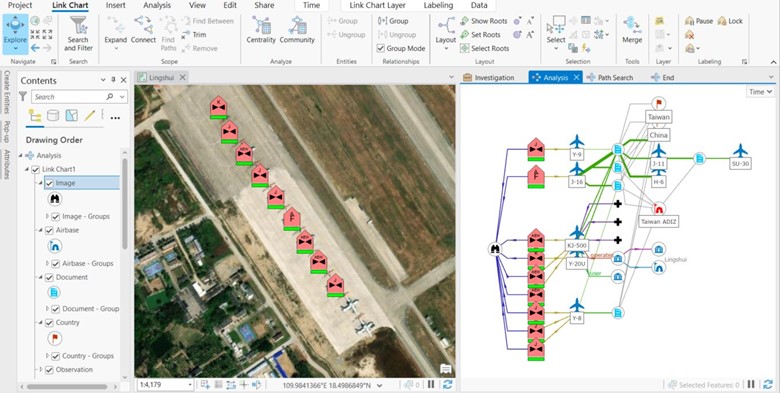Open the Search and Filter tool

pyautogui.click(x=78, y=34)
